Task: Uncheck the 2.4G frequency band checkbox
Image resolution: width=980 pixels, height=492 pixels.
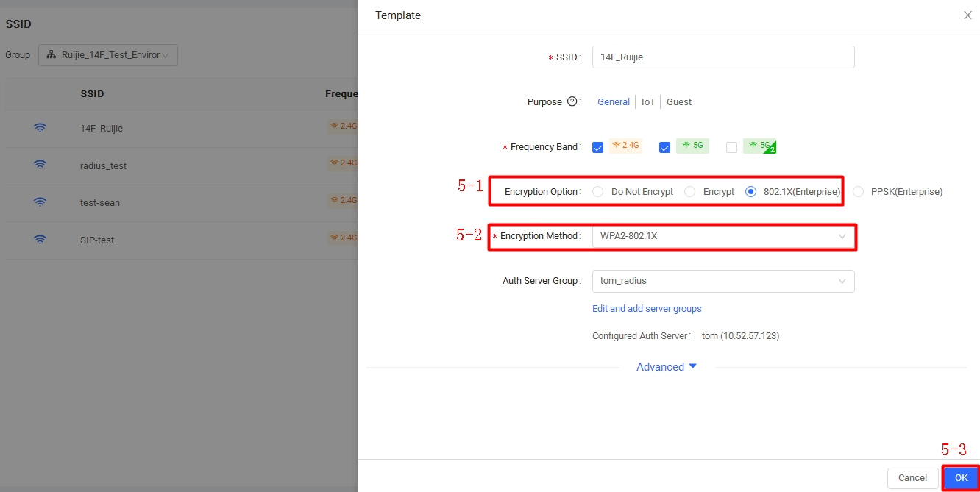Action: [597, 147]
